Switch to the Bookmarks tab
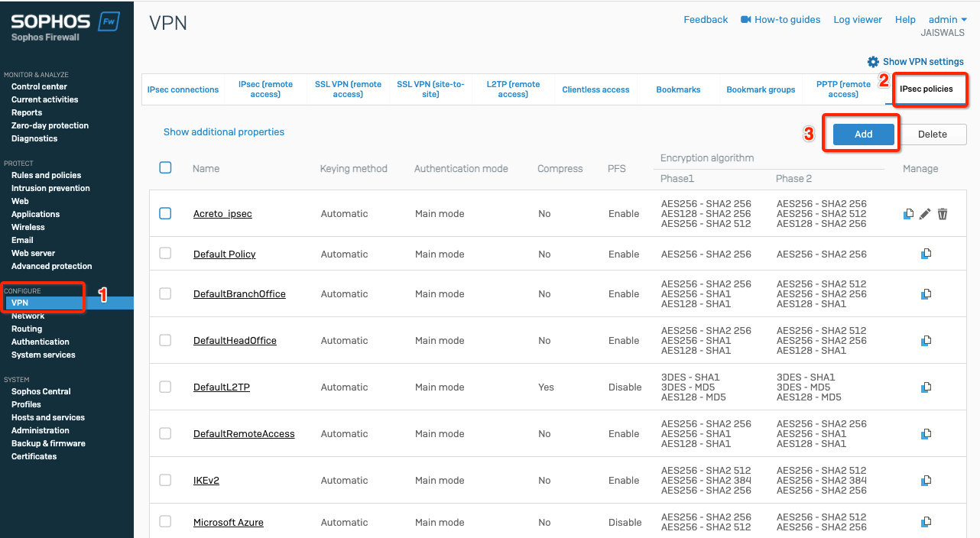 pyautogui.click(x=678, y=89)
